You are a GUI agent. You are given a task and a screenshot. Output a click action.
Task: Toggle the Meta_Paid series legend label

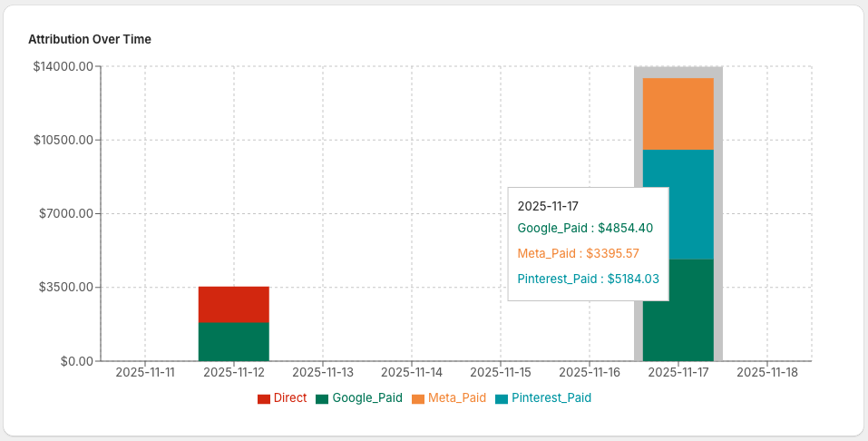point(456,398)
